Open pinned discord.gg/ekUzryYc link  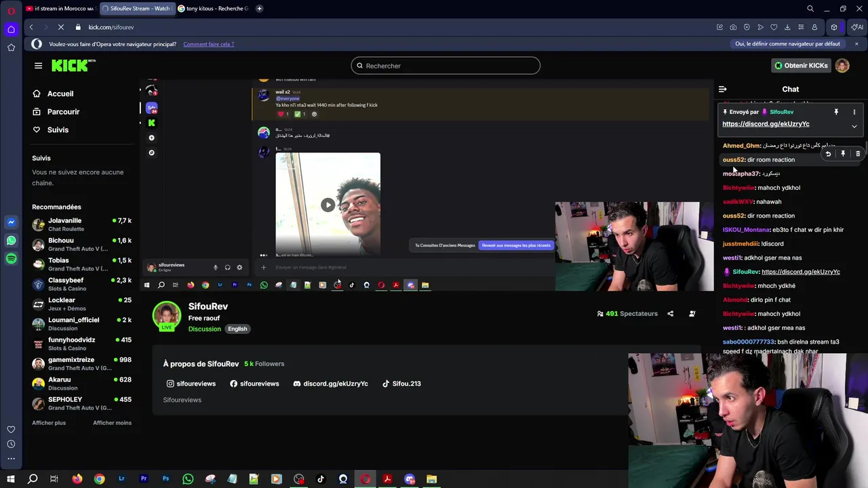(x=766, y=124)
